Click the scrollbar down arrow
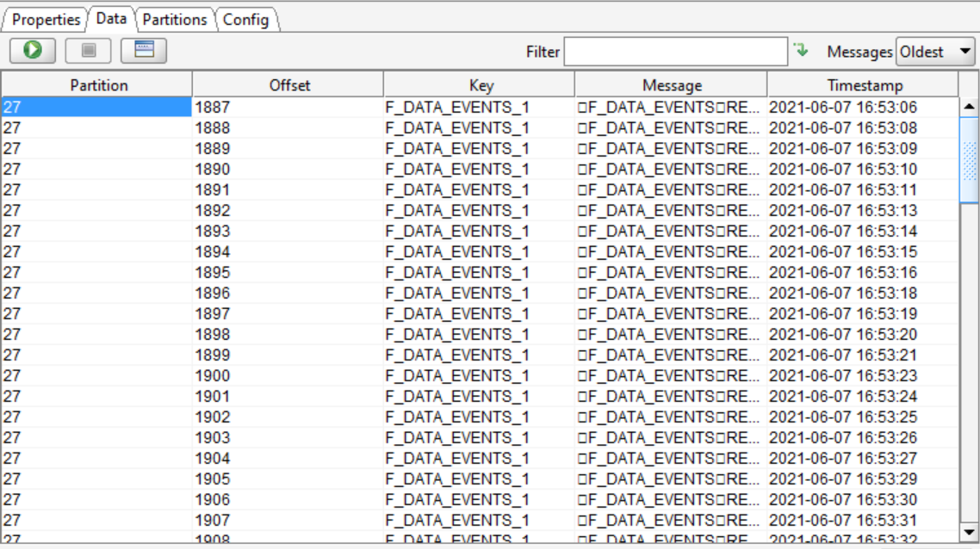 [x=969, y=532]
